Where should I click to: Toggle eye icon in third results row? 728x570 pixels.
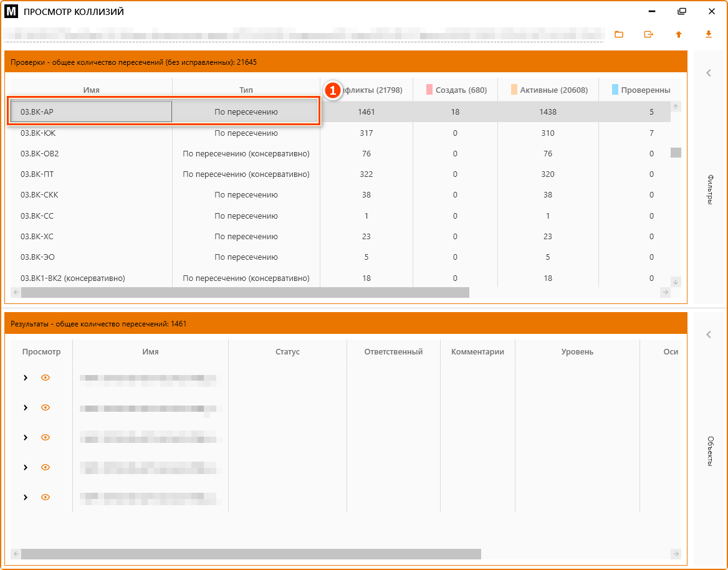[x=45, y=437]
